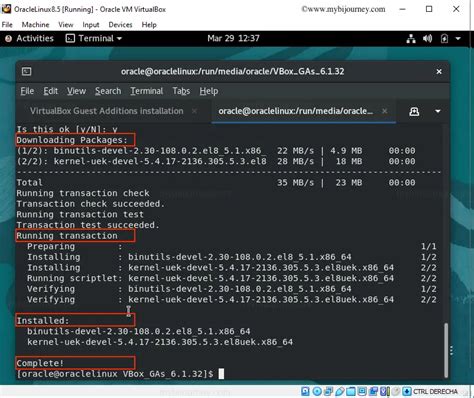The height and width of the screenshot is (398, 474).
Task: Close the terminal window with the X
Action: (439, 71)
